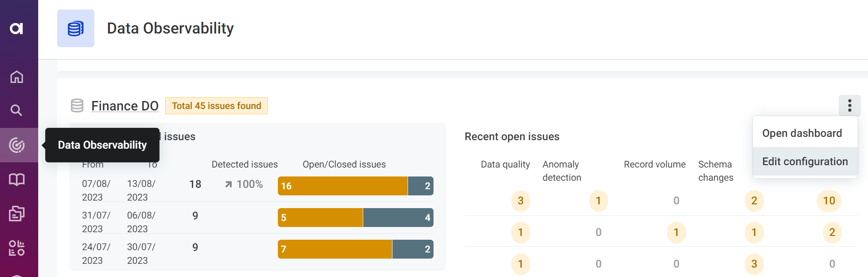868x277 pixels.
Task: Click Total 45 issues found badge
Action: pos(216,106)
